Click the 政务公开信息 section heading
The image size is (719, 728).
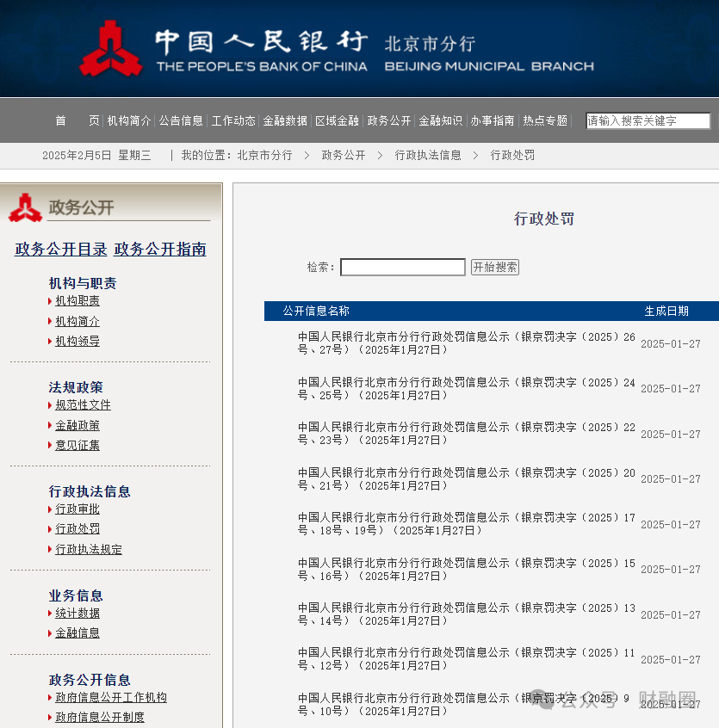coord(90,680)
